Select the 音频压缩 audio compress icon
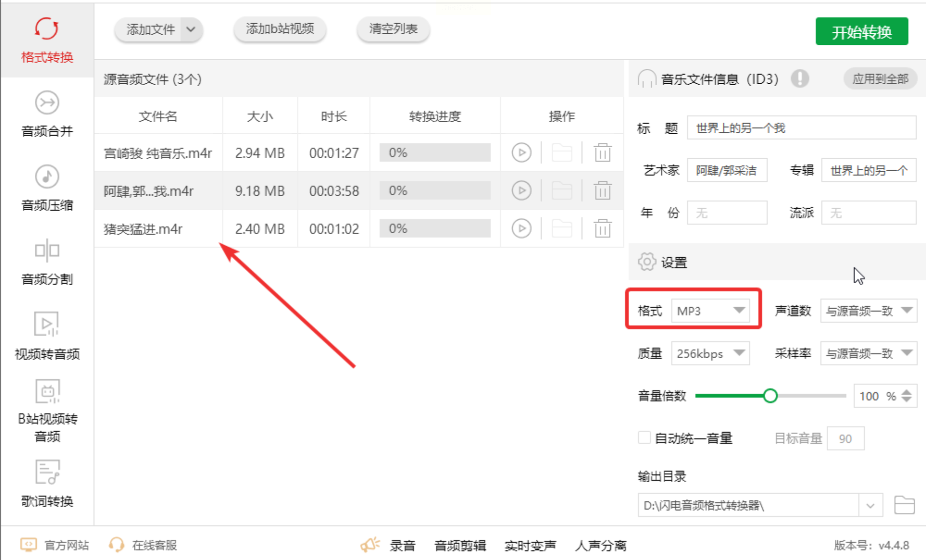The width and height of the screenshot is (926, 560). tap(47, 177)
